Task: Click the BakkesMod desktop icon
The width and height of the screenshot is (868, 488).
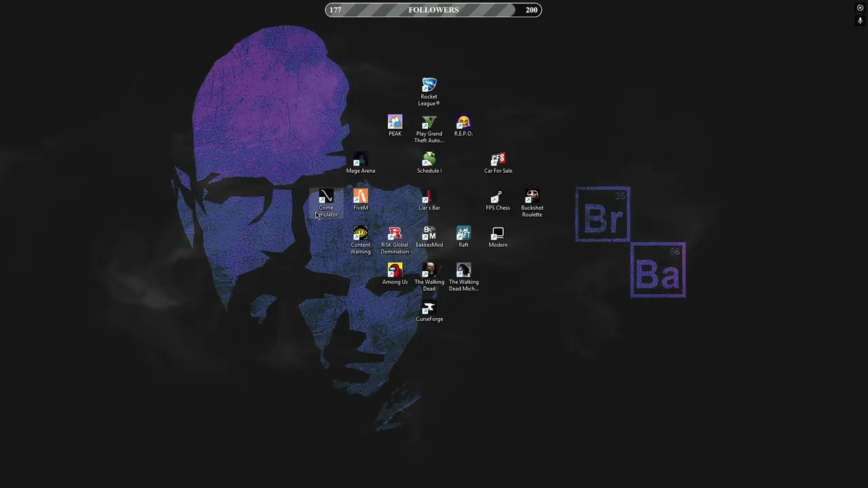Action: coord(429,237)
